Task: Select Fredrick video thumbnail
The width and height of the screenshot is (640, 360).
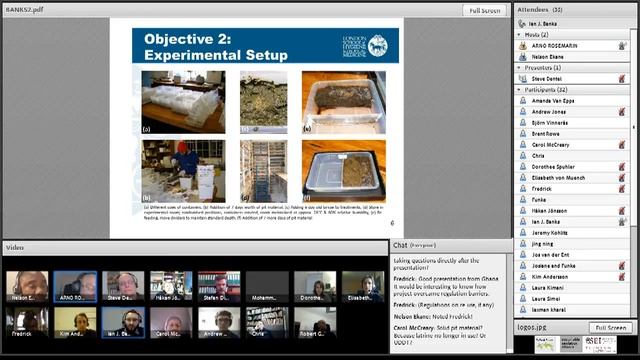Action: (27, 322)
